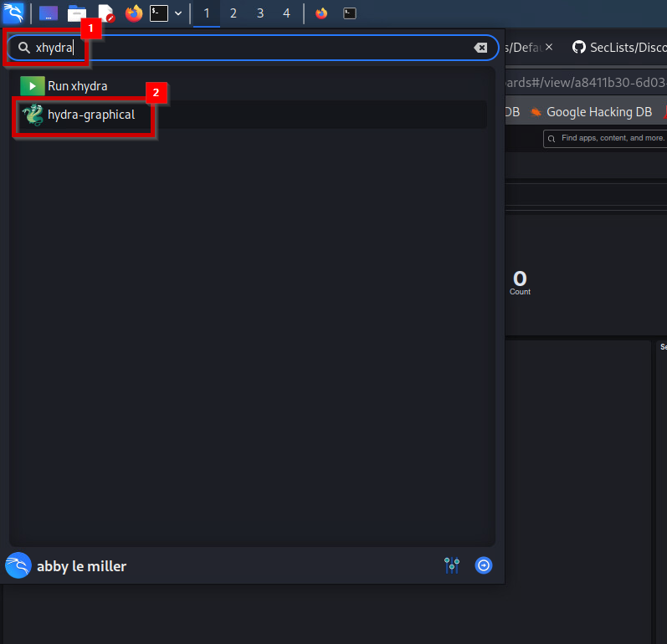This screenshot has width=667, height=644.
Task: Click the terminal window button in taskbar
Action: coord(350,13)
